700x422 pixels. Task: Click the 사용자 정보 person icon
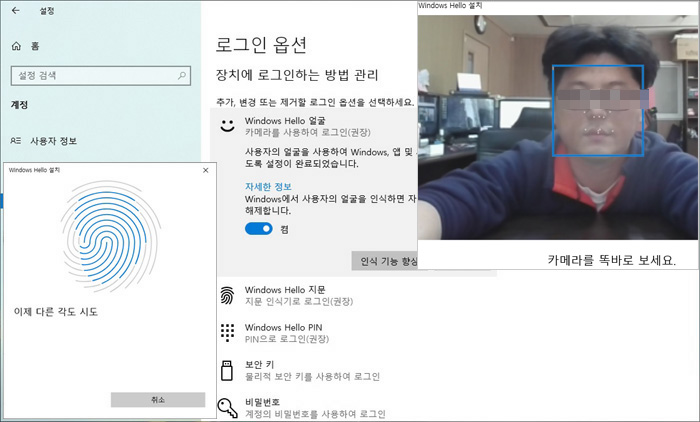(16, 141)
